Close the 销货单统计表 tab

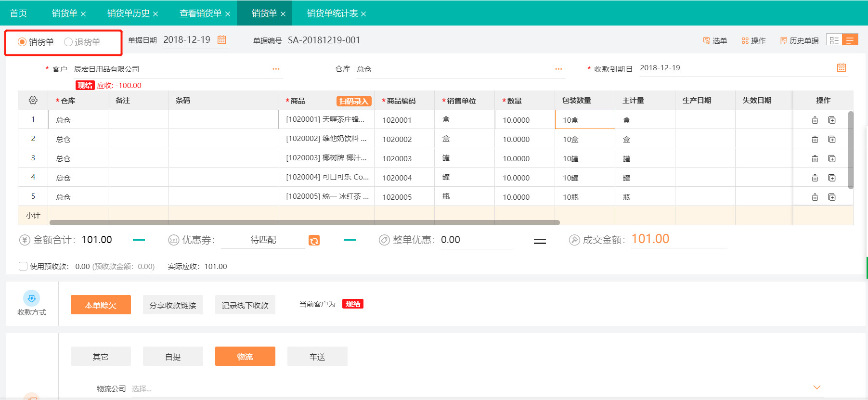363,14
